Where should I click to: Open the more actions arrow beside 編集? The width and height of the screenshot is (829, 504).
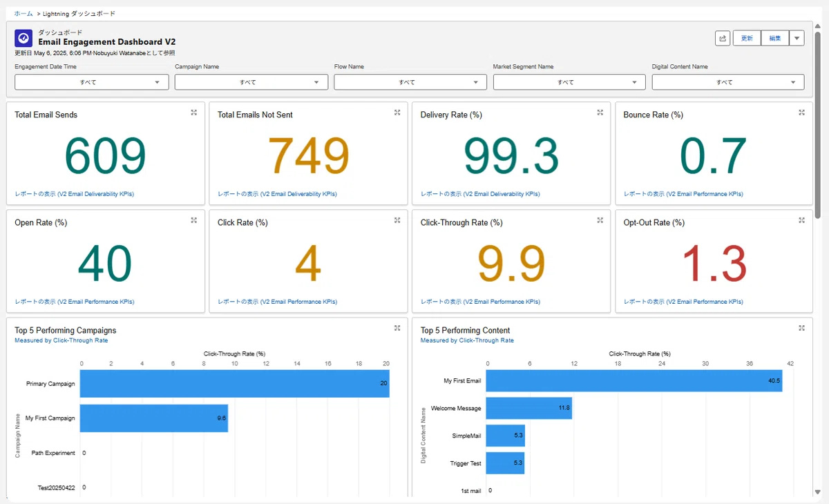click(797, 39)
